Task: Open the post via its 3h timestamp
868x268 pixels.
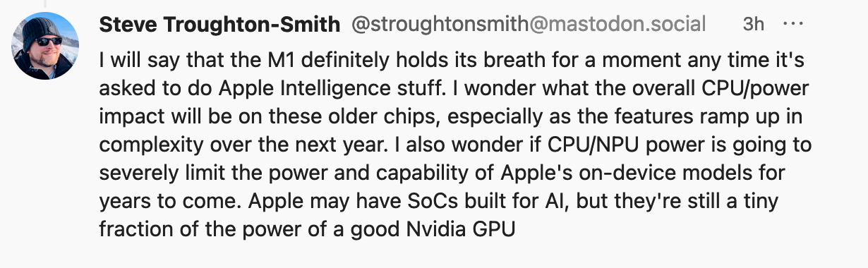Action: [x=753, y=24]
